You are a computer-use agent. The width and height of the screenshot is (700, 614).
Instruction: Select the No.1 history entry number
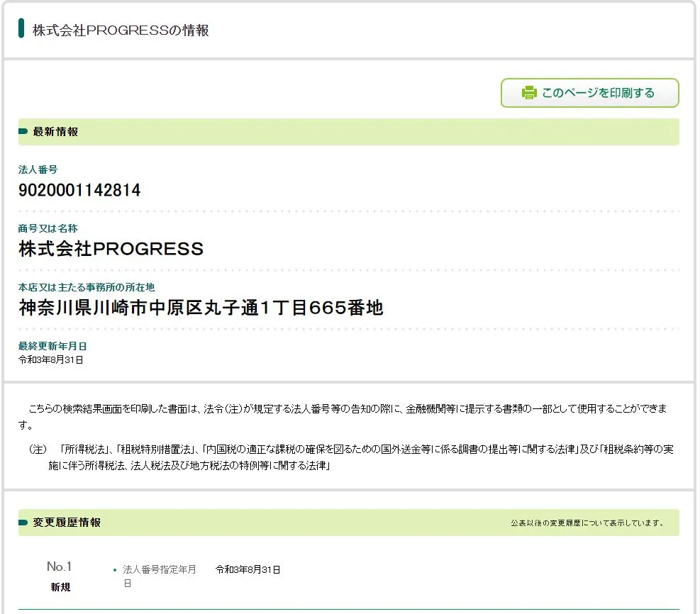(60, 566)
